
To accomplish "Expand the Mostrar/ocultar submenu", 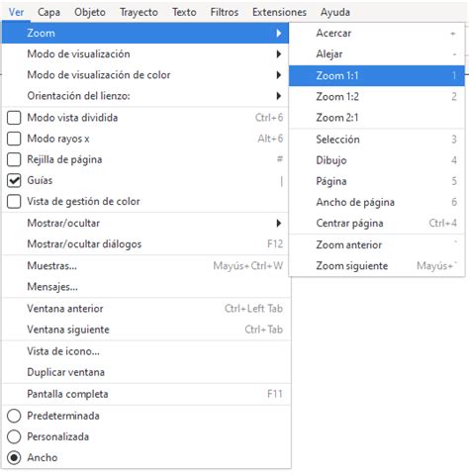I will [145, 224].
